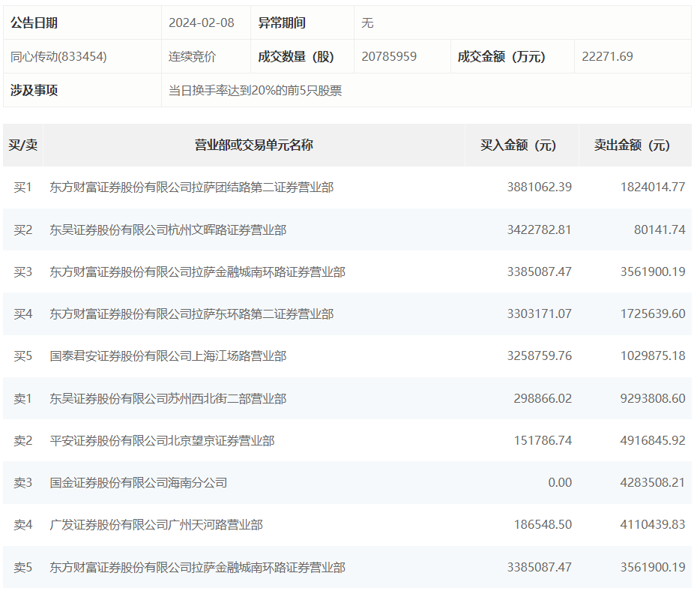This screenshot has width=700, height=600.
Task: Click sell amount 4110439.83
Action: point(653,525)
